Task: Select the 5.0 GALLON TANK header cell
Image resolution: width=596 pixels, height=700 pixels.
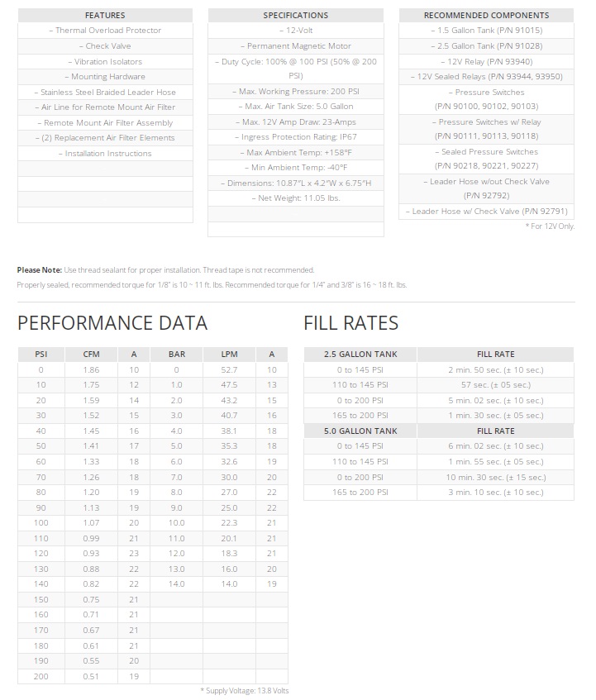Action: [360, 431]
